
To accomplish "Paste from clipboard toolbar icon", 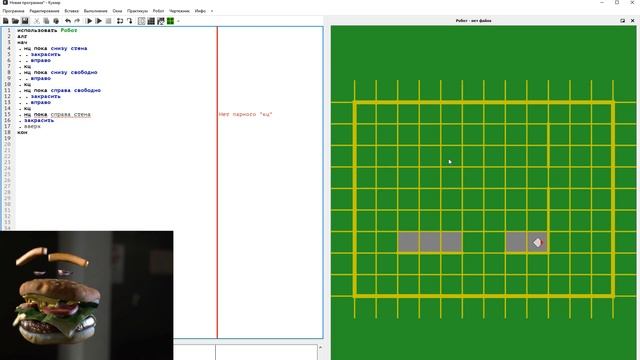I will 56,21.
